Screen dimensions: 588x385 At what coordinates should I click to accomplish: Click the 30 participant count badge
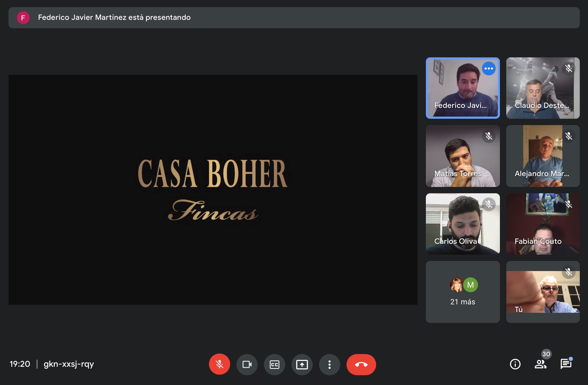pyautogui.click(x=546, y=354)
